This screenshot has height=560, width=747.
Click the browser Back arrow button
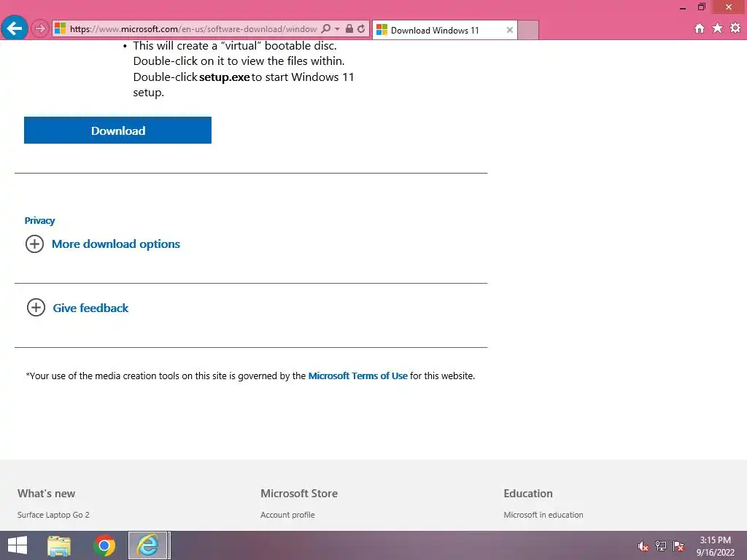tap(15, 28)
